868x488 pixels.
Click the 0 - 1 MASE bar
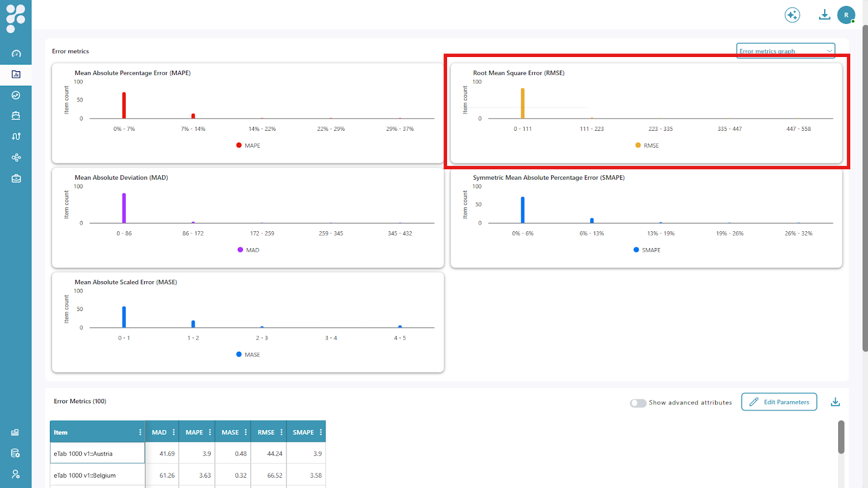point(124,317)
